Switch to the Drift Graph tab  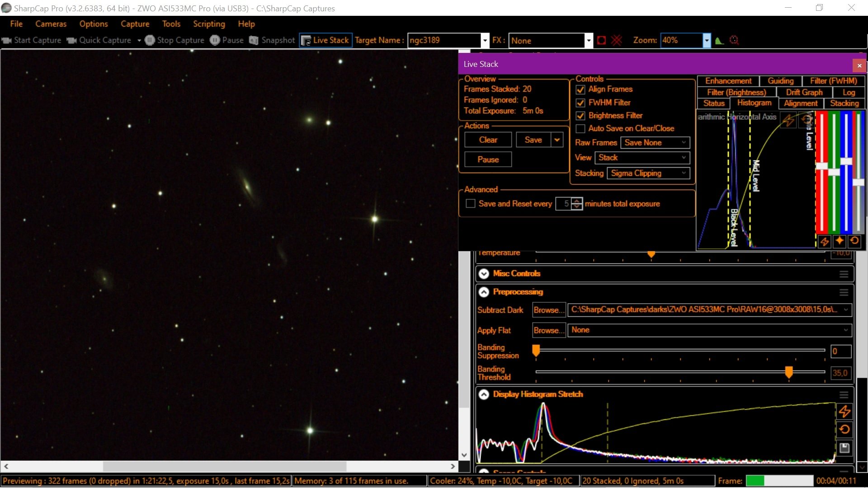(x=804, y=92)
